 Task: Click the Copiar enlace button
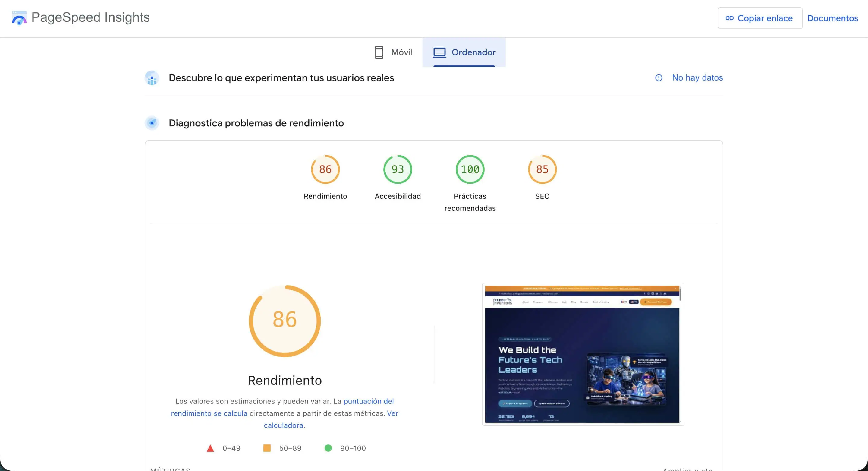click(x=760, y=18)
